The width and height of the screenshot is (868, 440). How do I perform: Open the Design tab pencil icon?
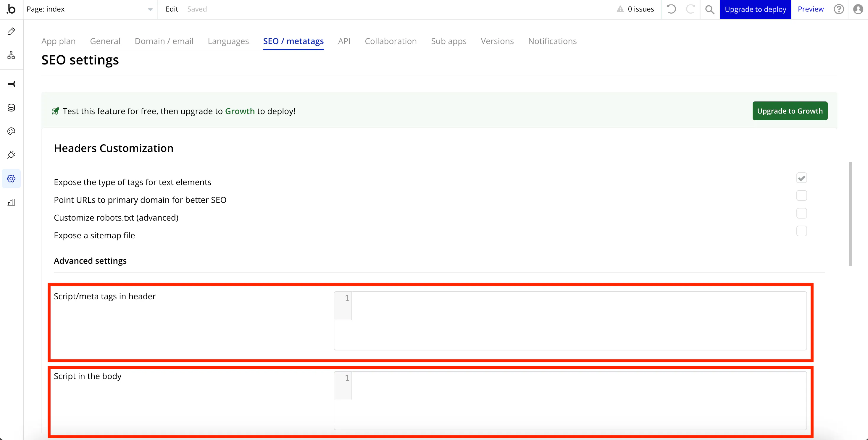pyautogui.click(x=11, y=31)
